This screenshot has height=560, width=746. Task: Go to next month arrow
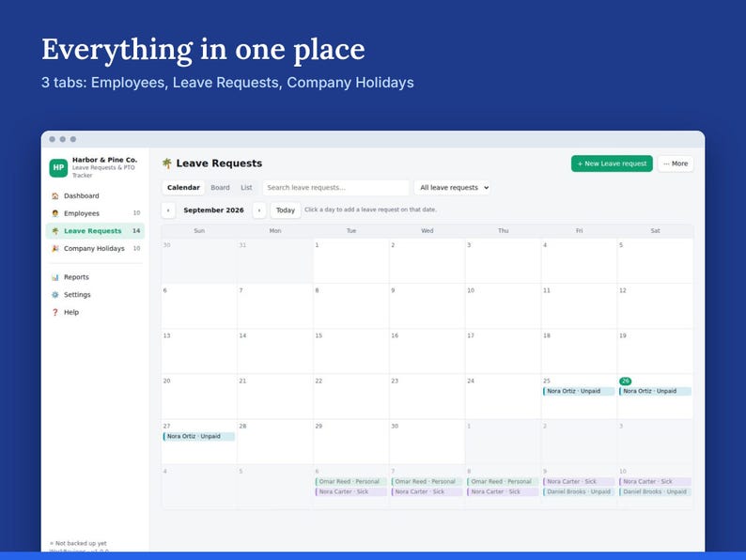[x=259, y=210]
